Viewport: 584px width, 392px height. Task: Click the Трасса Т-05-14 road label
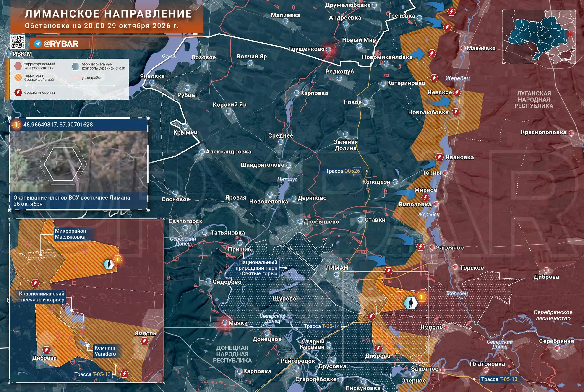(322, 326)
